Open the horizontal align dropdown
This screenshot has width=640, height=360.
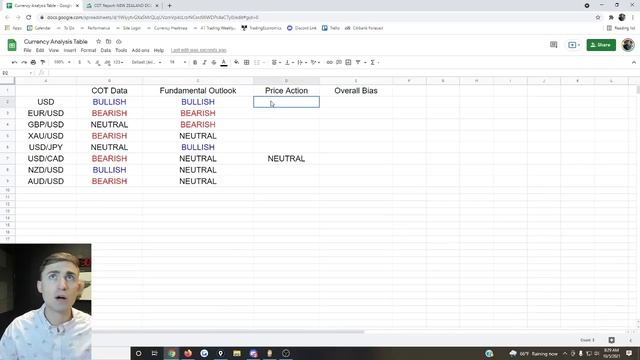276,62
